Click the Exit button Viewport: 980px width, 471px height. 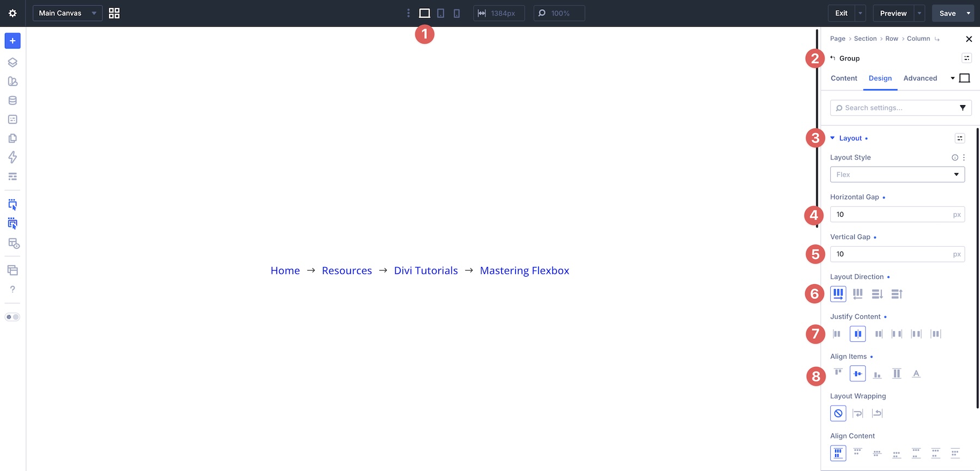[841, 13]
